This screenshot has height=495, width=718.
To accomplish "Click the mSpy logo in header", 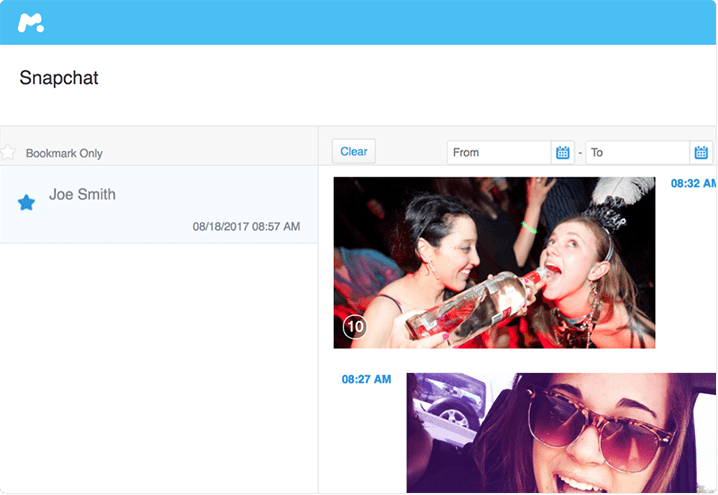I will tap(31, 23).
